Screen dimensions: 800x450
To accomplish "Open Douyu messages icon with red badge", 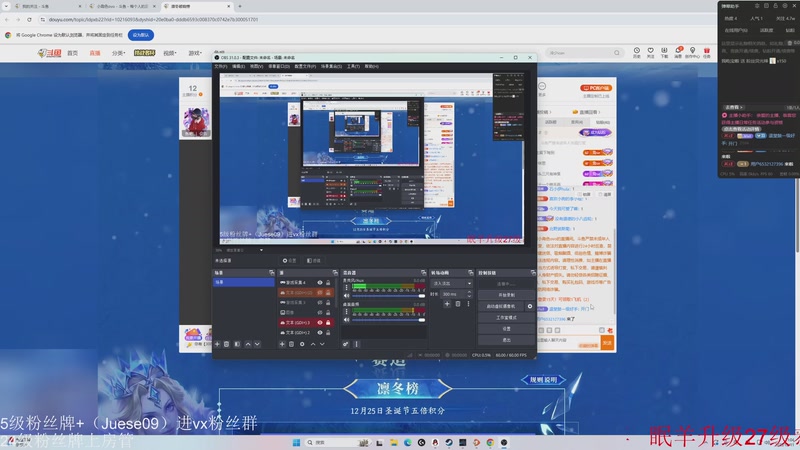I will (x=679, y=53).
